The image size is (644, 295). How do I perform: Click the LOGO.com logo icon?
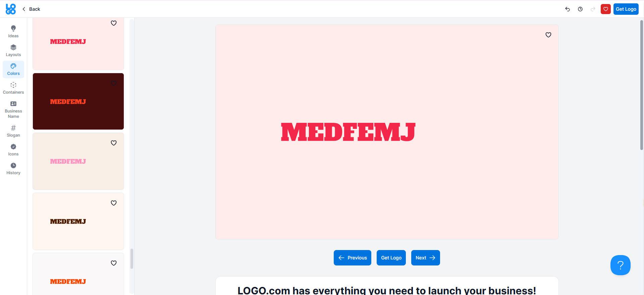click(x=11, y=9)
